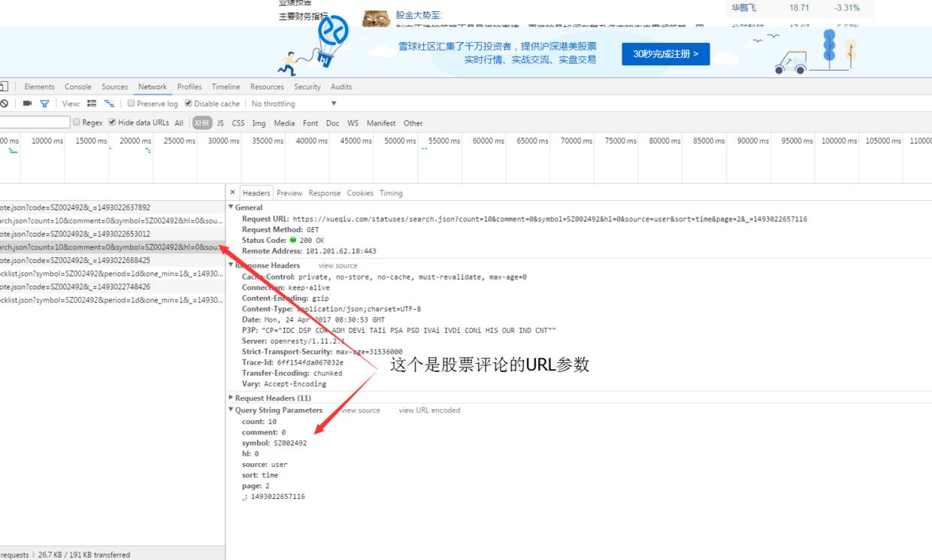Expand the Request Headers (11) section
The height and width of the screenshot is (560, 932).
point(231,398)
